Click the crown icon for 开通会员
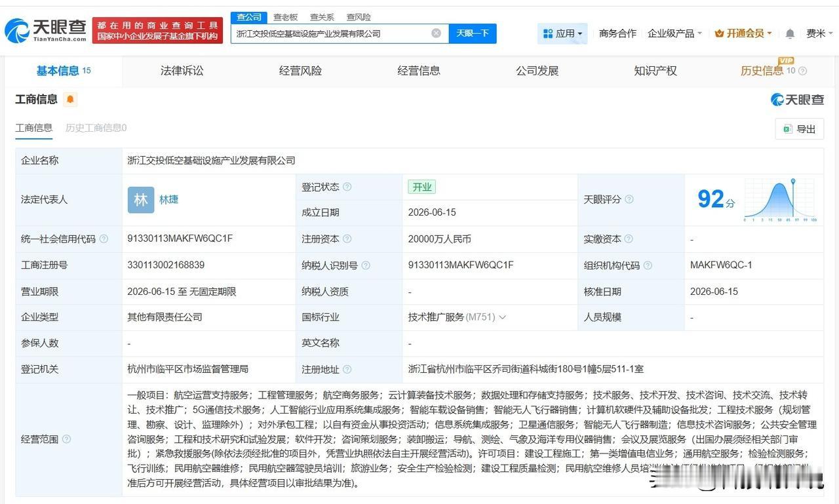Viewport: 839px width, 504px height. (x=719, y=33)
